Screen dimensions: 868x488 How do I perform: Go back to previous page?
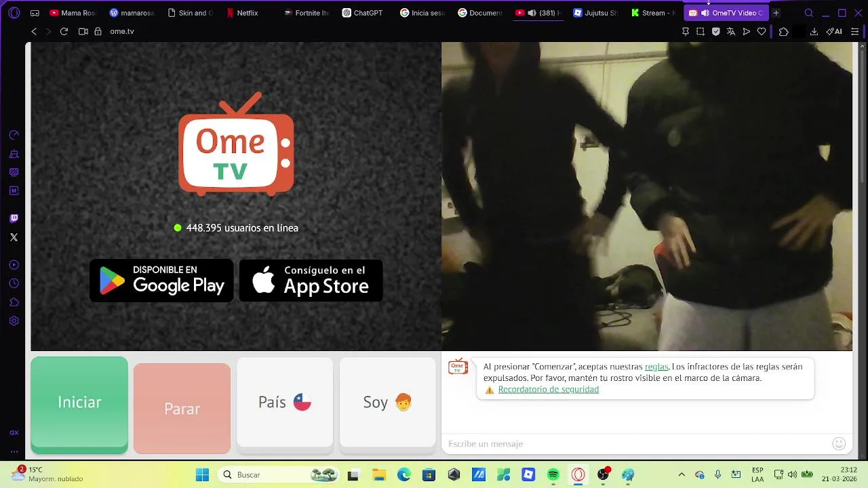34,31
